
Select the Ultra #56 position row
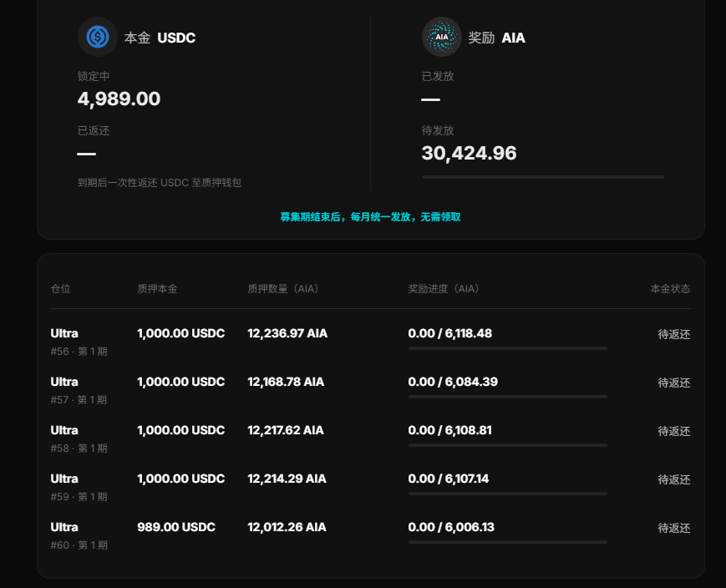pos(370,342)
